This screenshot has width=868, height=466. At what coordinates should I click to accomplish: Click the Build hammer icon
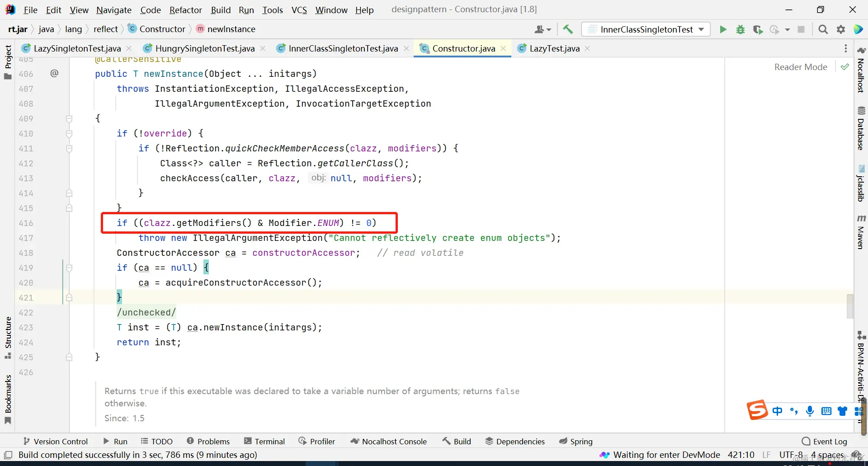click(x=568, y=29)
